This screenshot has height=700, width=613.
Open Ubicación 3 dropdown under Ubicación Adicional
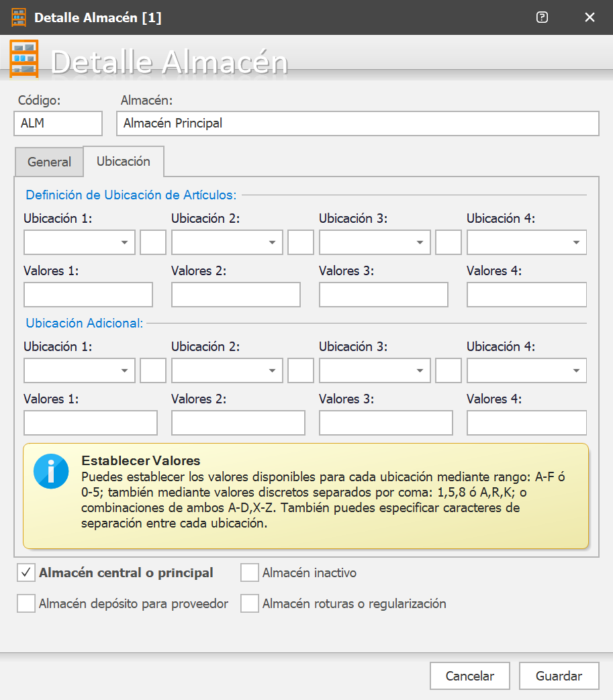pyautogui.click(x=375, y=370)
